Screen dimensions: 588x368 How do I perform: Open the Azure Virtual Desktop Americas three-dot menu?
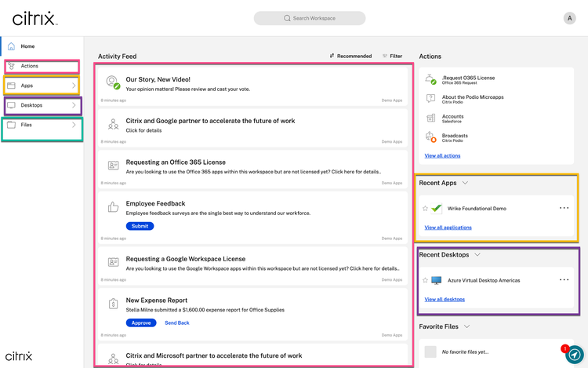pos(564,280)
